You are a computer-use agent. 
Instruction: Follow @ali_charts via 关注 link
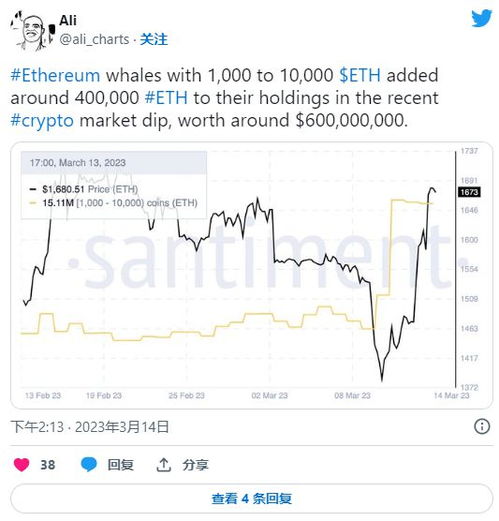coord(154,40)
